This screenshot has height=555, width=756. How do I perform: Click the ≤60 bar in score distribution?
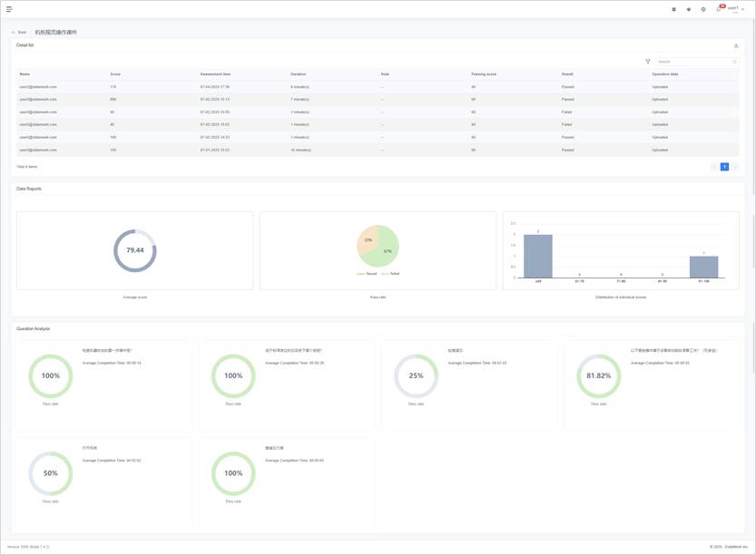point(538,256)
